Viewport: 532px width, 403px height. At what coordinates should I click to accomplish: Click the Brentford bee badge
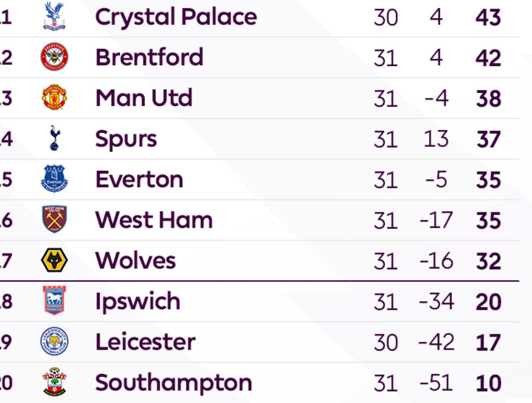coord(54,57)
